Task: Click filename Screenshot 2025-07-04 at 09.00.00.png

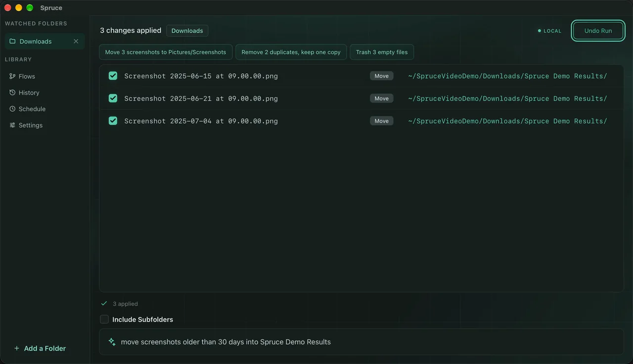Action: pos(201,121)
